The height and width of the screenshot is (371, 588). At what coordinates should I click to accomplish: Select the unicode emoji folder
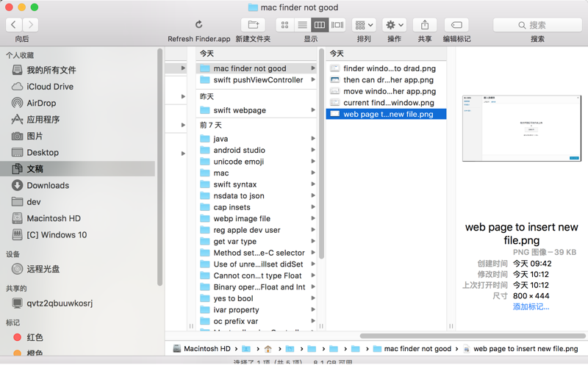[x=257, y=162]
